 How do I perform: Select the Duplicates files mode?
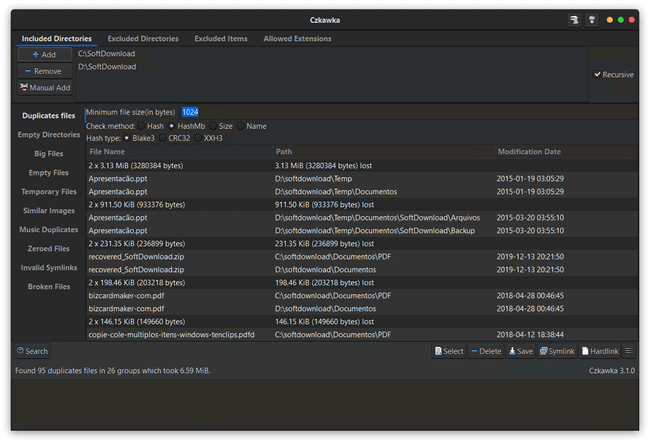point(49,116)
